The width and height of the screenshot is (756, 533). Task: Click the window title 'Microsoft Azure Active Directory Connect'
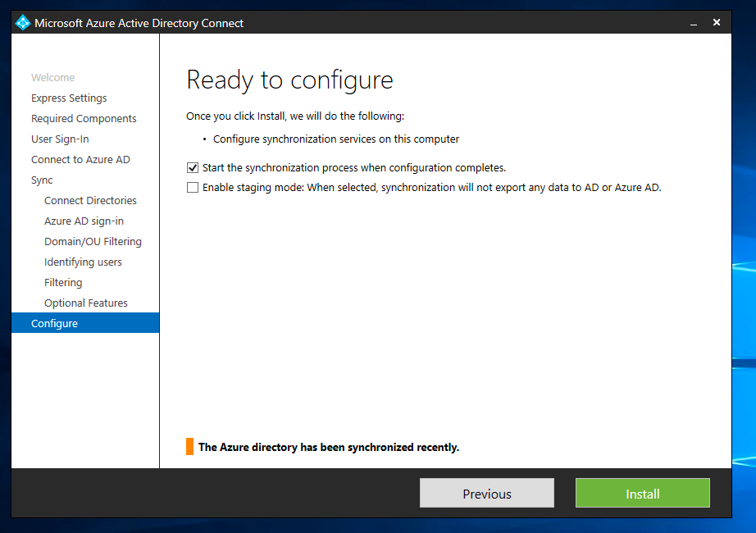coord(139,23)
